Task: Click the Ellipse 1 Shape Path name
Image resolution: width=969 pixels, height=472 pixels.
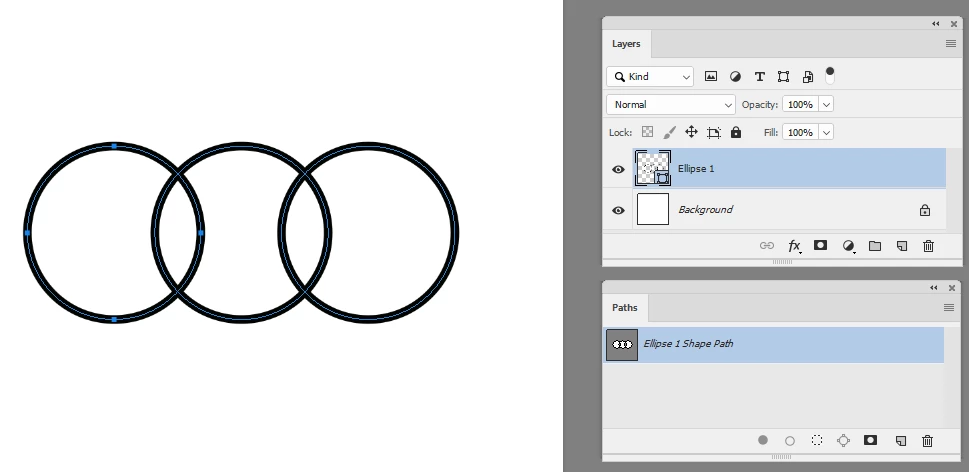Action: point(688,344)
